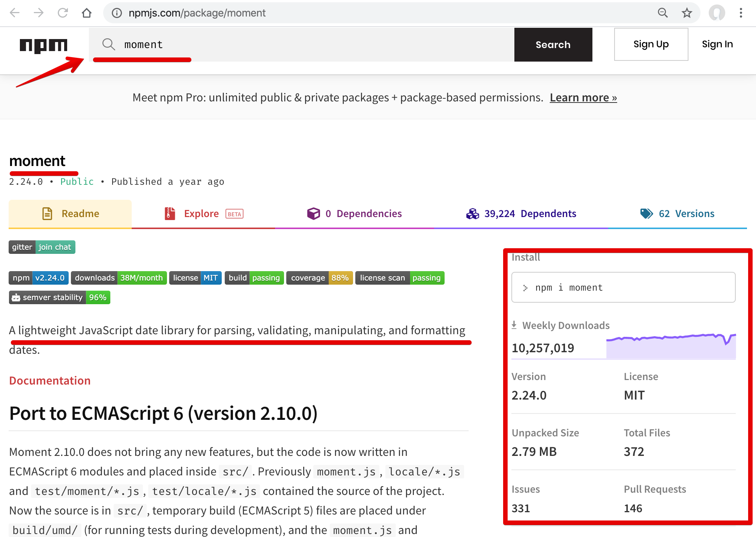Viewport: 756px width, 537px height.
Task: View the 62 Versions tab
Action: click(677, 214)
